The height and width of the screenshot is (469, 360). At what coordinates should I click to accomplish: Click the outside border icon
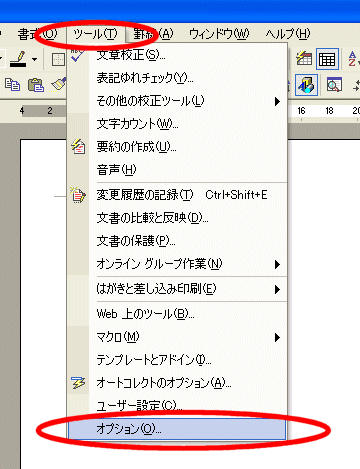pos(59,60)
